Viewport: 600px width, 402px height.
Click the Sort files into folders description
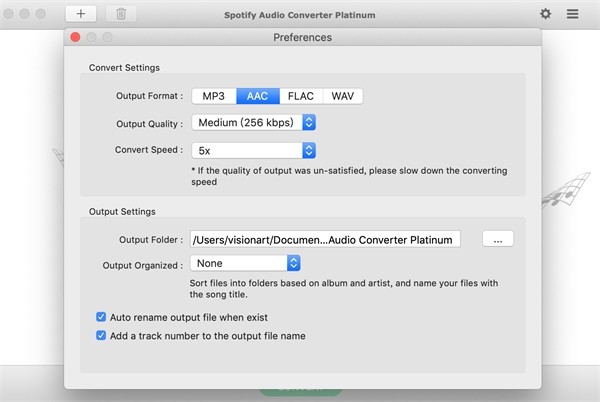point(344,289)
